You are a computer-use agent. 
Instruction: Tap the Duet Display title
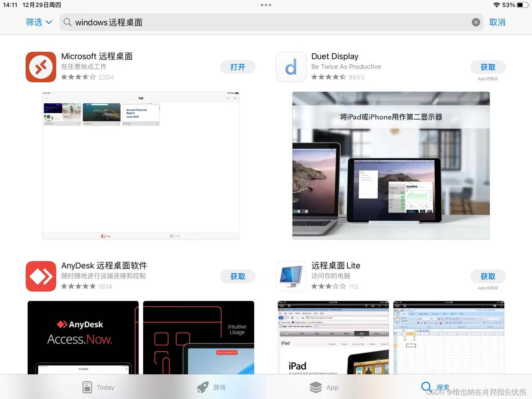coord(335,56)
